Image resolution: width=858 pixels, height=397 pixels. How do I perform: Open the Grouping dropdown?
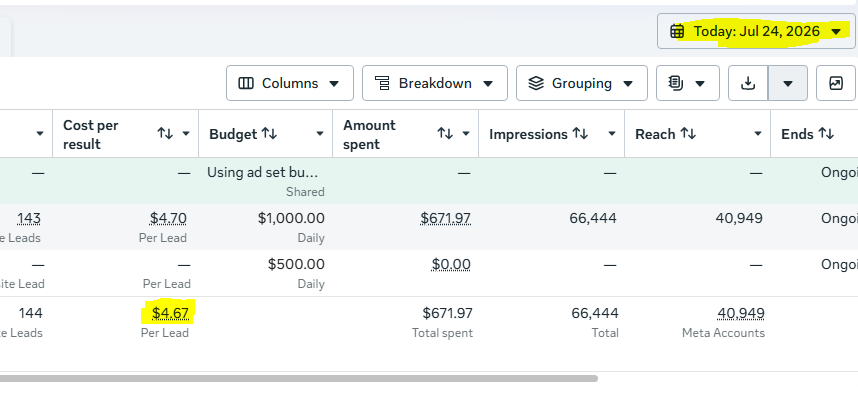click(582, 83)
